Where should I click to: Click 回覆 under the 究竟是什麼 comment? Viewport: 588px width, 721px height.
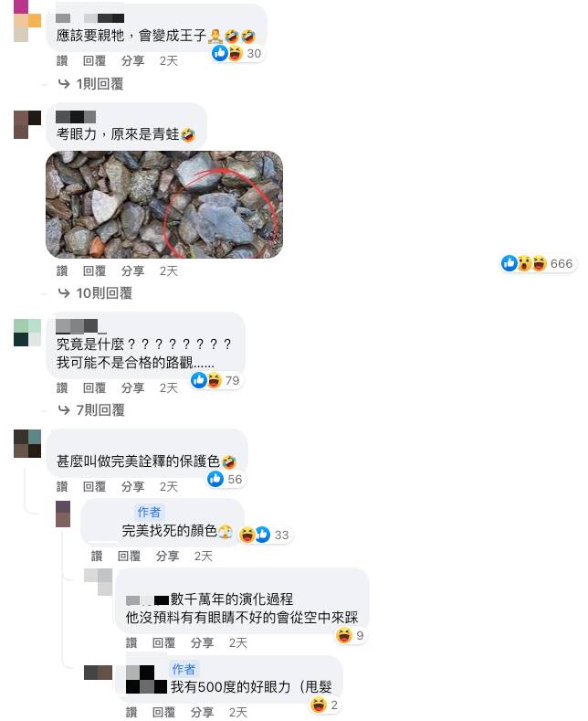(x=94, y=387)
